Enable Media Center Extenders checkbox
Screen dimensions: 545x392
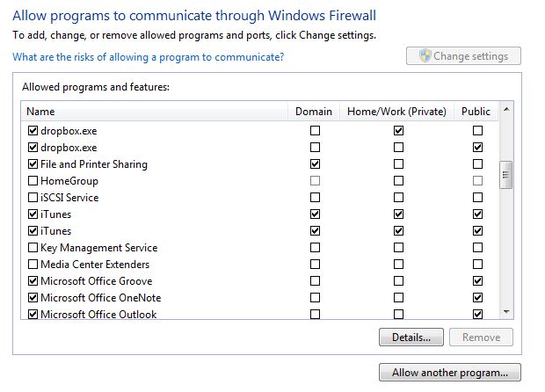coord(33,265)
